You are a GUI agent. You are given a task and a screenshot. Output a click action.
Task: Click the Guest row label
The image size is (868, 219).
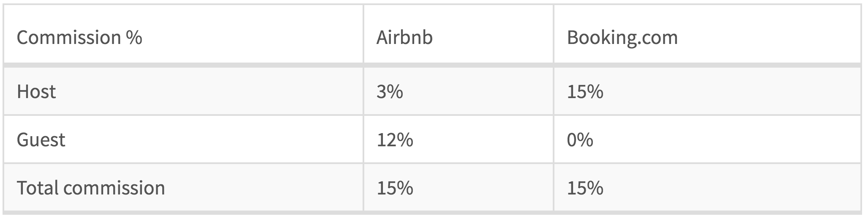[41, 140]
